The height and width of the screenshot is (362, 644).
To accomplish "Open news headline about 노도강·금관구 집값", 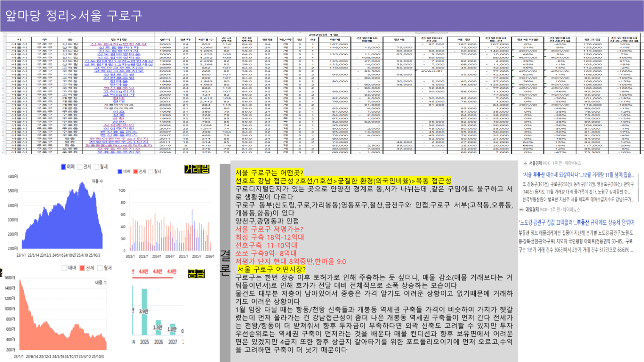I will coord(576,222).
